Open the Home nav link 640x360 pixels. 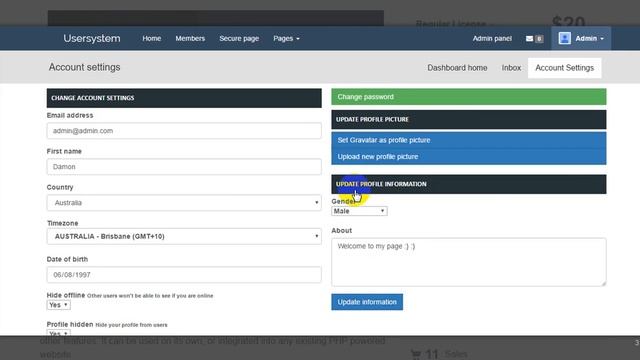[151, 38]
